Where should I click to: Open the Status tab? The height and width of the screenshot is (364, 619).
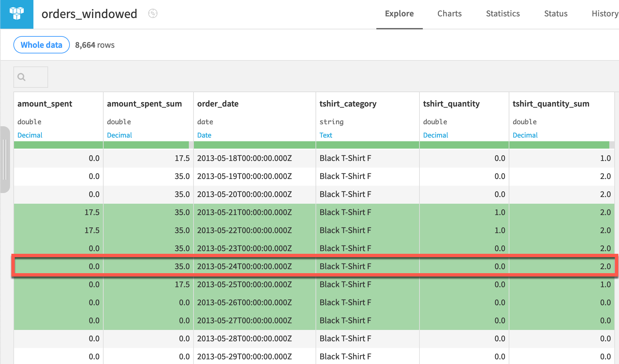pyautogui.click(x=555, y=14)
